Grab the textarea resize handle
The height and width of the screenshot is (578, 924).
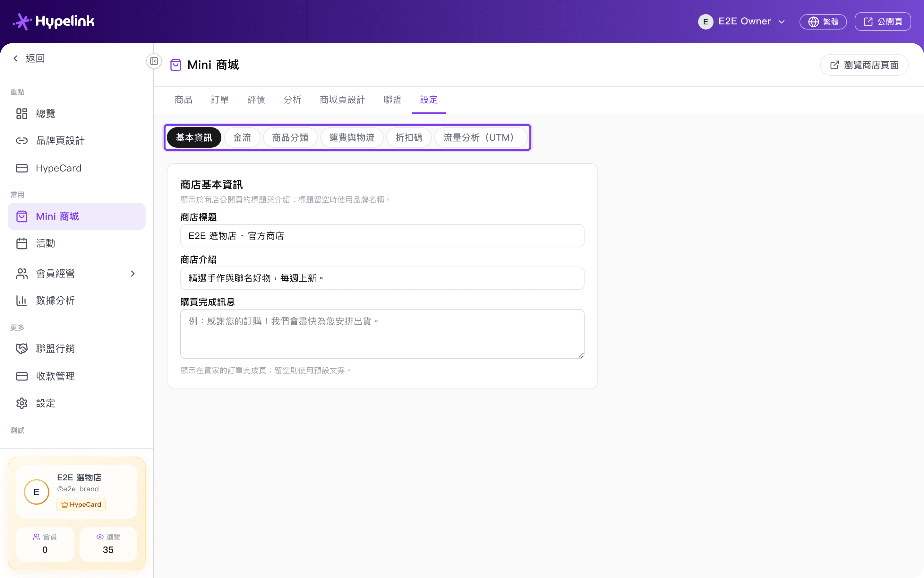point(581,355)
